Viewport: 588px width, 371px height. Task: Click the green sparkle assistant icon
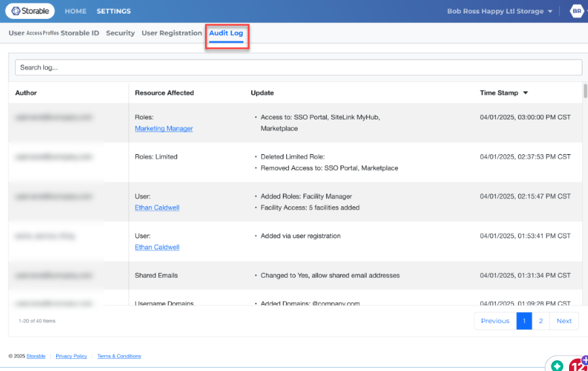click(x=557, y=366)
